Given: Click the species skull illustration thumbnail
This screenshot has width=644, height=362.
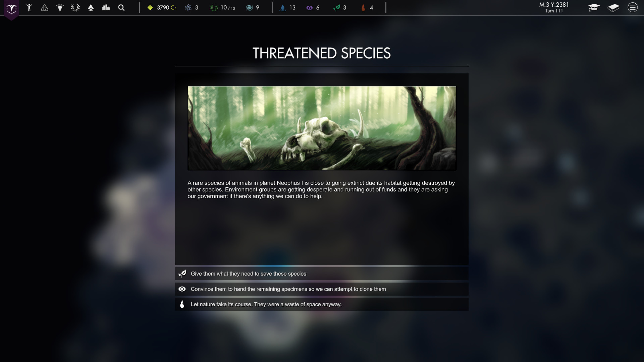Looking at the screenshot, I should [322, 128].
